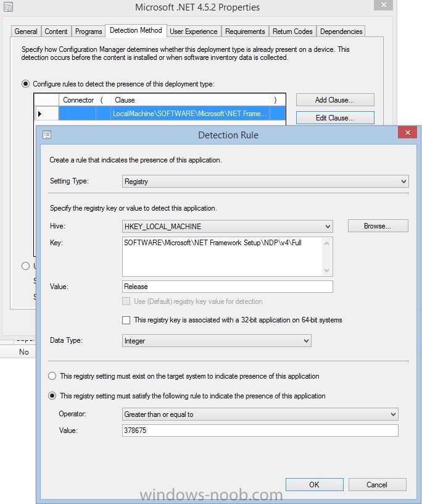Image resolution: width=422 pixels, height=504 pixels.
Task: Open the Hive dropdown
Action: tap(228, 227)
